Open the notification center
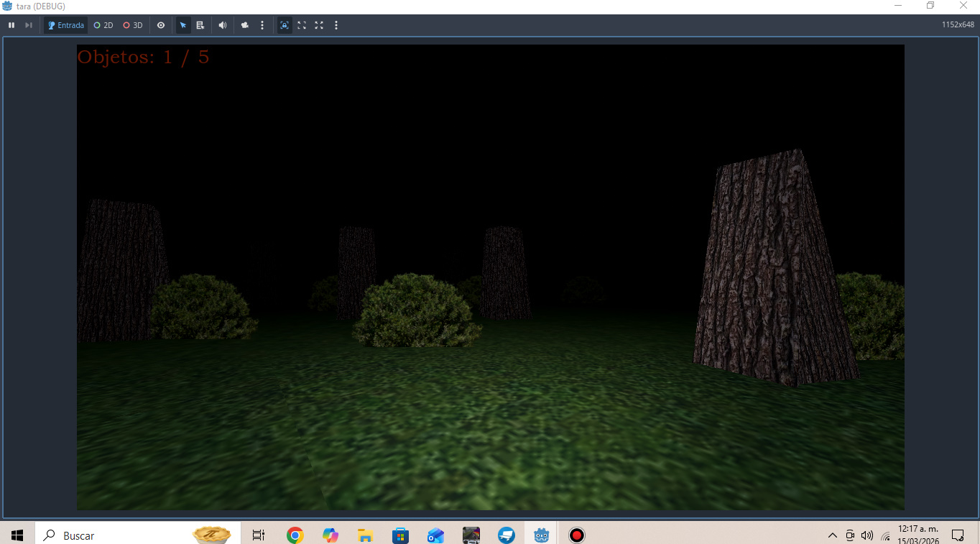The width and height of the screenshot is (980, 544). [958, 535]
